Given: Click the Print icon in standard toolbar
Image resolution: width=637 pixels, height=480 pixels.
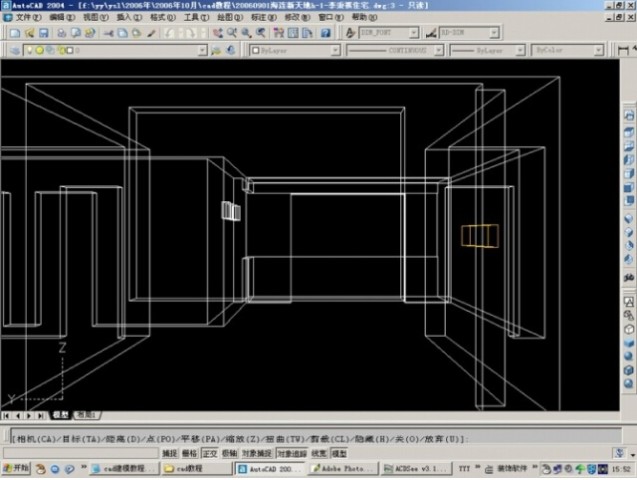Looking at the screenshot, I should point(61,33).
